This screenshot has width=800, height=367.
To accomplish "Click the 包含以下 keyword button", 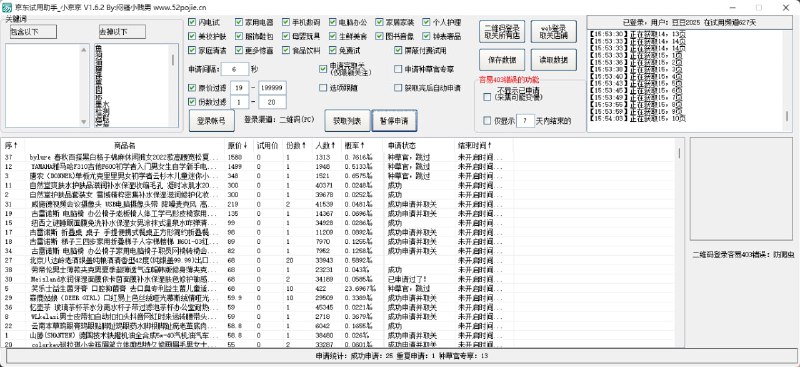I will click(x=33, y=32).
